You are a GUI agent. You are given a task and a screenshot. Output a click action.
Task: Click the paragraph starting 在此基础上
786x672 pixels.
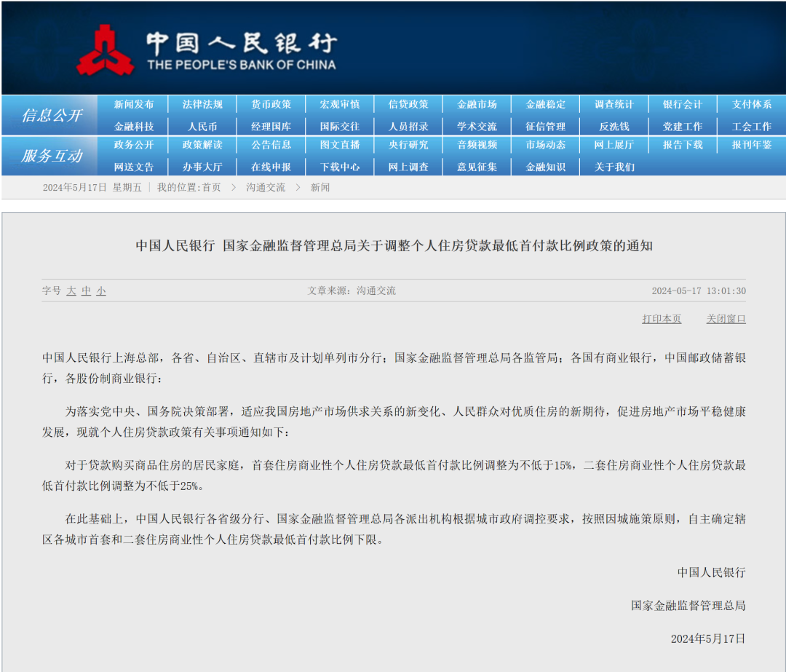tap(394, 529)
